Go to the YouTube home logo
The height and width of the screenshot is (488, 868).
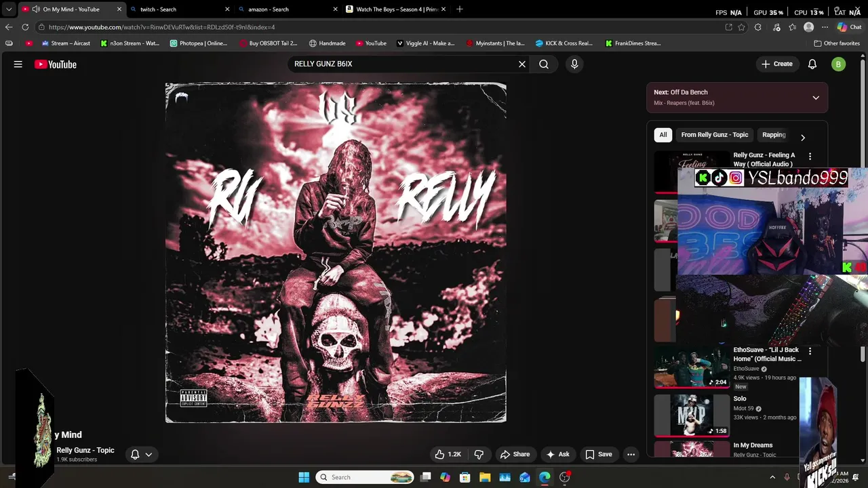point(56,64)
